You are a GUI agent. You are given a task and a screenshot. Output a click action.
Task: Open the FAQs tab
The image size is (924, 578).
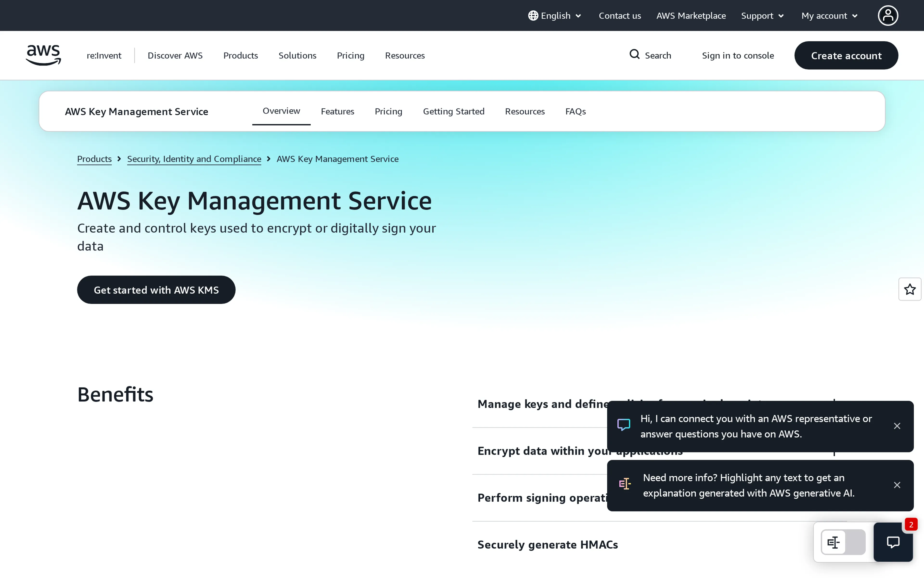tap(575, 111)
